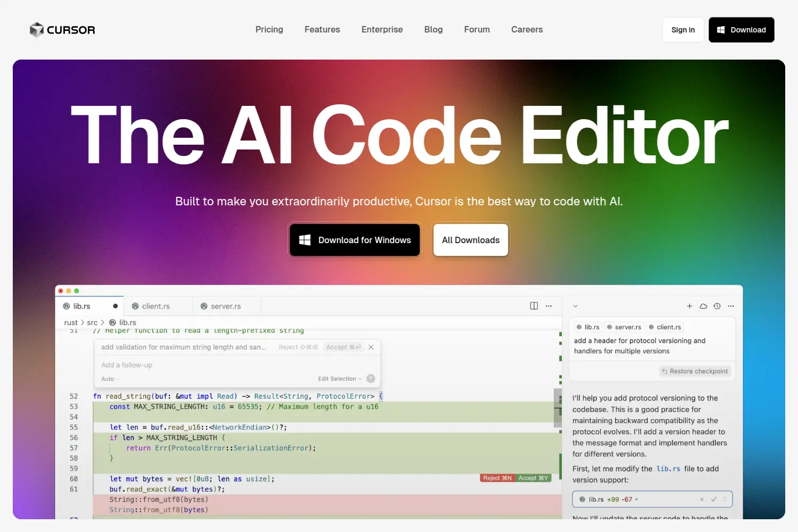Reject changes with X on lib.rs card
This screenshot has width=798, height=532.
coord(702,500)
